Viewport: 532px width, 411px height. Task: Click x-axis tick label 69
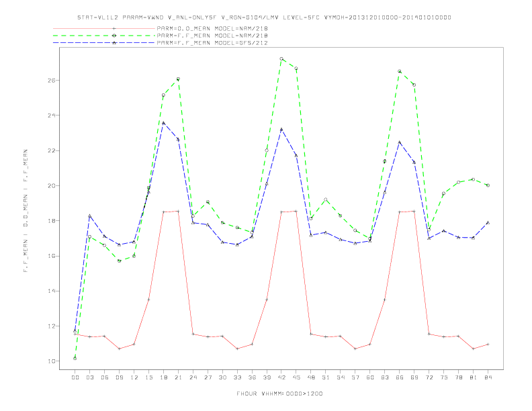[x=414, y=377]
